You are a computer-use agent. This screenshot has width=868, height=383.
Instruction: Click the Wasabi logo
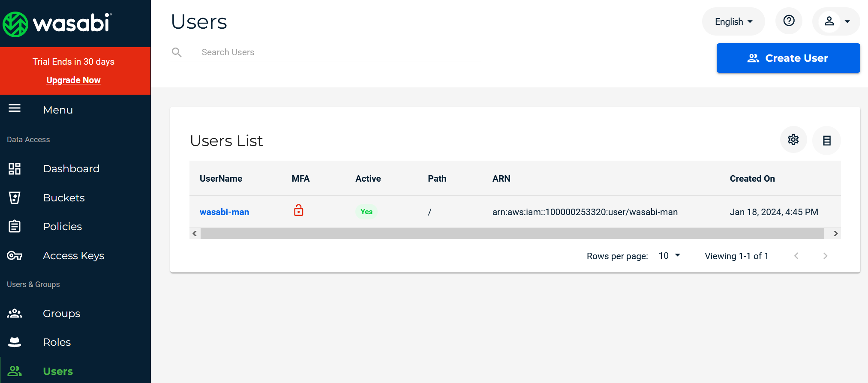point(57,24)
